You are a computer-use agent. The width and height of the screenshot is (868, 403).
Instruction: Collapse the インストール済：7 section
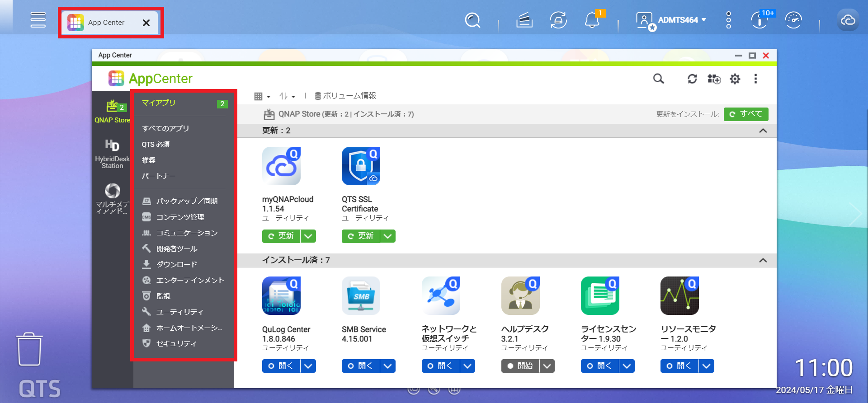pyautogui.click(x=763, y=260)
